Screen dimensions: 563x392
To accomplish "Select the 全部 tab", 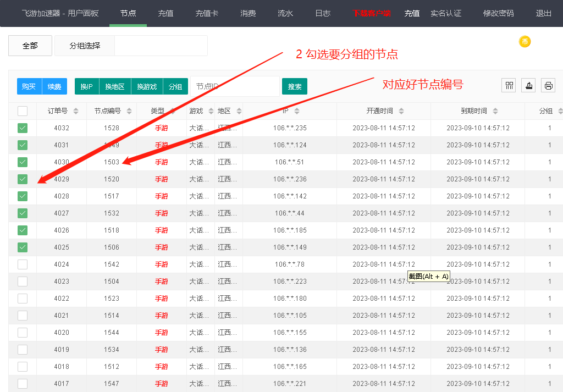I will [30, 46].
